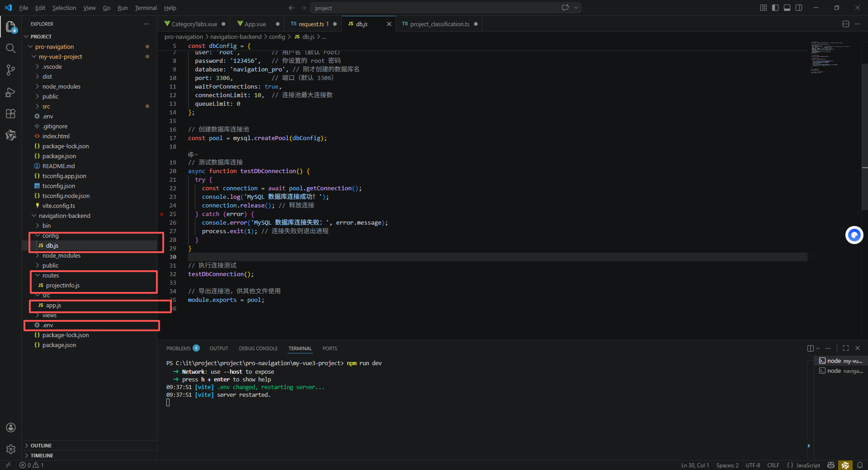Go back with the left arrow
The width and height of the screenshot is (868, 470).
click(292, 8)
